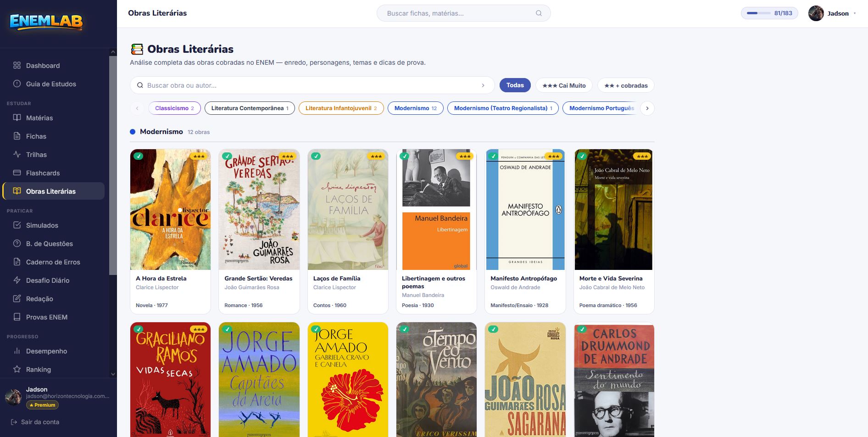Click the arrow inside the Buscar obra field
The width and height of the screenshot is (868, 437).
click(x=483, y=85)
